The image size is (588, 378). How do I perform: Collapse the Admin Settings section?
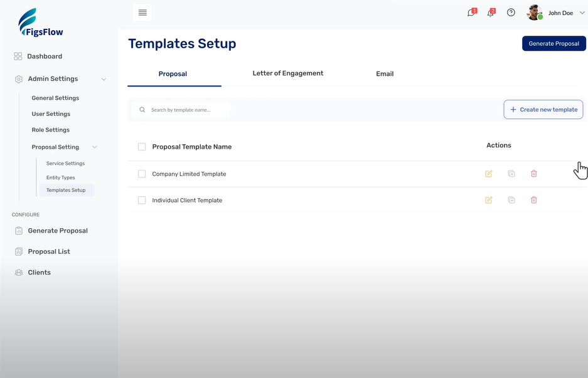tap(104, 79)
